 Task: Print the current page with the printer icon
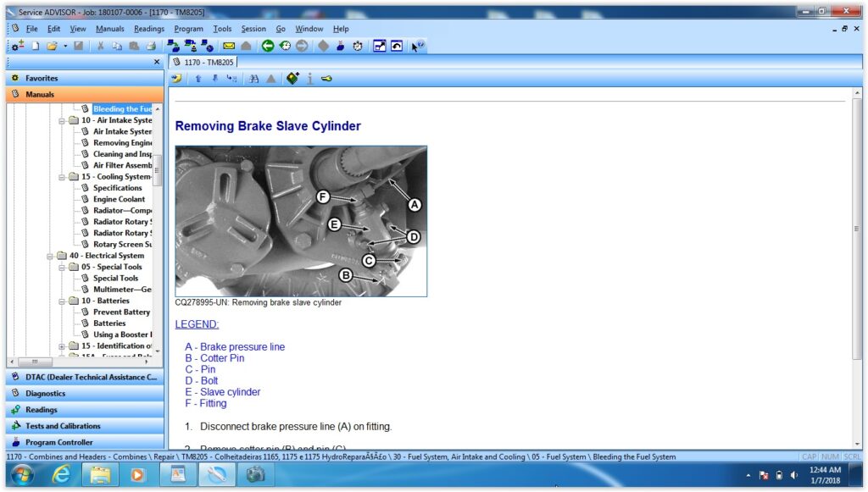pyautogui.click(x=150, y=46)
